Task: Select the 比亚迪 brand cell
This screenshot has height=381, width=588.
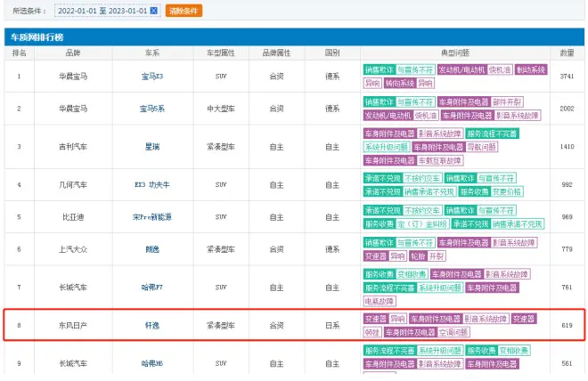Action: (x=73, y=217)
